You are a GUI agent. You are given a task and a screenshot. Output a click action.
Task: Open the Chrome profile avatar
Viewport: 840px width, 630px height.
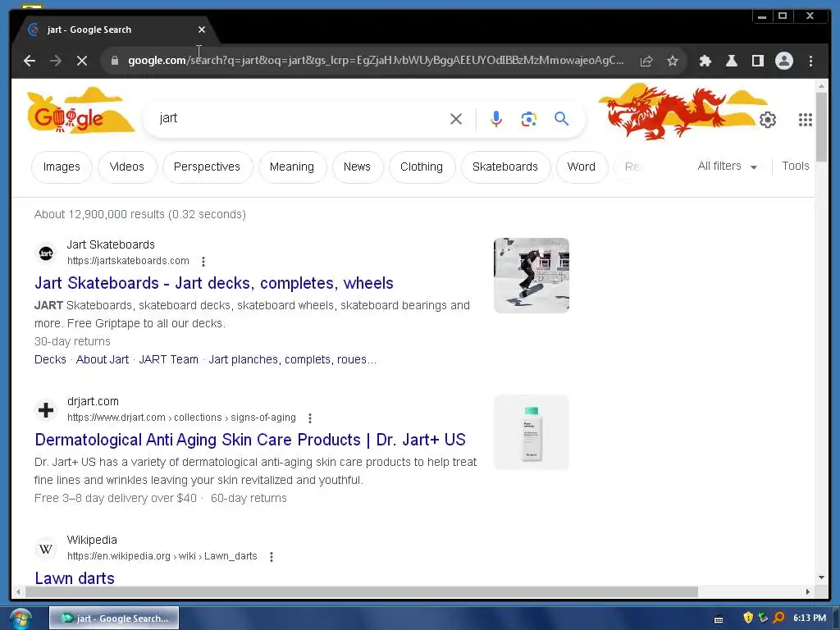pyautogui.click(x=783, y=61)
